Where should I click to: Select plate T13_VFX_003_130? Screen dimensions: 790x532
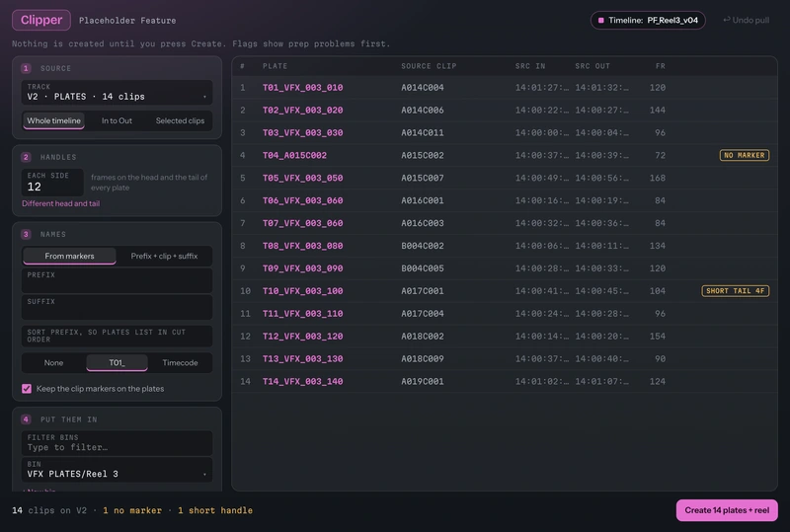click(302, 358)
